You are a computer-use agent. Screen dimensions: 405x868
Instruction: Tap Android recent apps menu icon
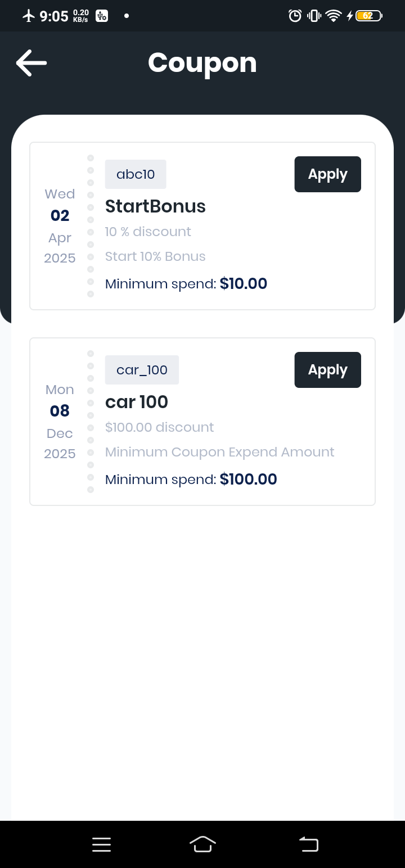[x=101, y=844]
